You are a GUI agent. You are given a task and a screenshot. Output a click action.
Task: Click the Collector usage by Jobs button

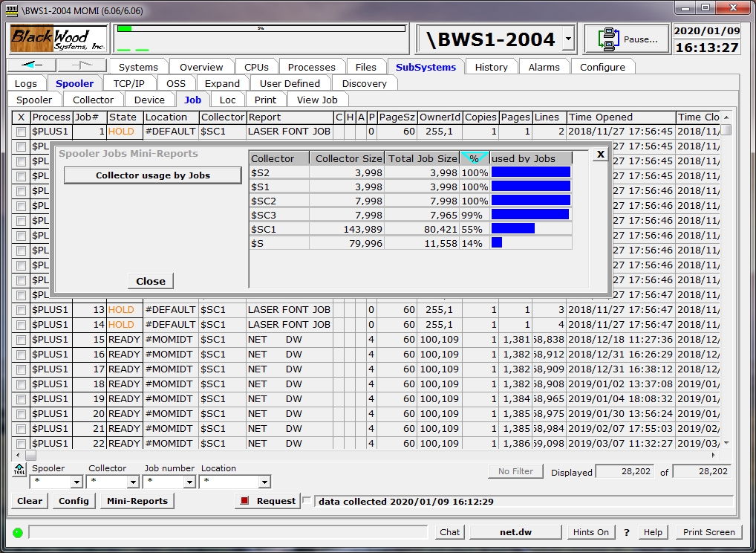[x=152, y=175]
